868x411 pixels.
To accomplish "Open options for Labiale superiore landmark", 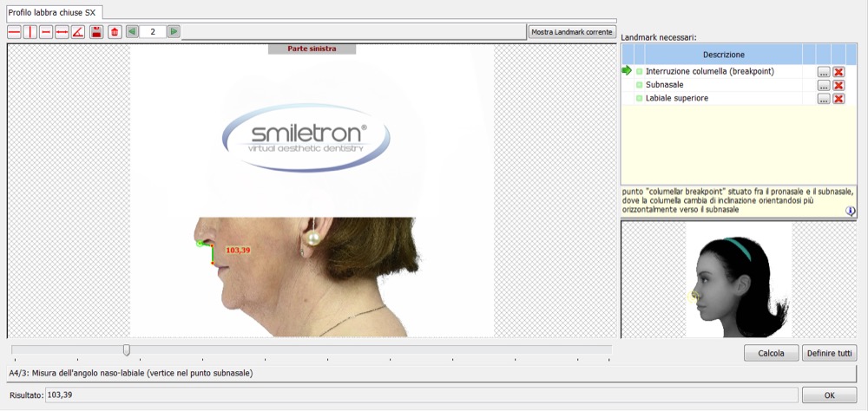I will coord(824,99).
